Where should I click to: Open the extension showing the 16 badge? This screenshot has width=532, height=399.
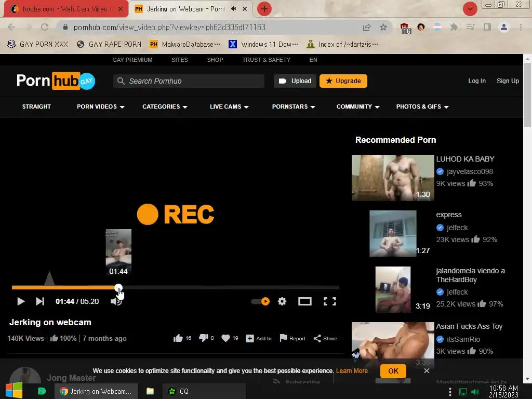(x=405, y=28)
